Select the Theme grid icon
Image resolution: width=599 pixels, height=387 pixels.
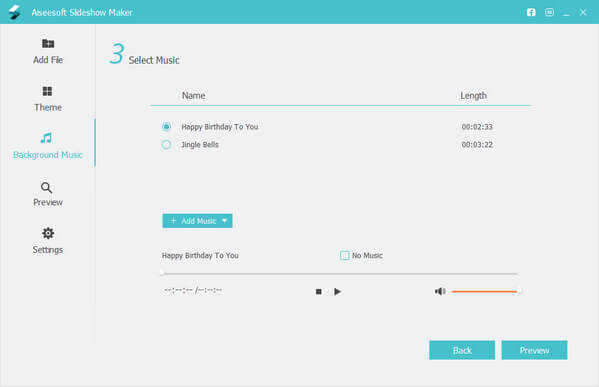point(47,91)
